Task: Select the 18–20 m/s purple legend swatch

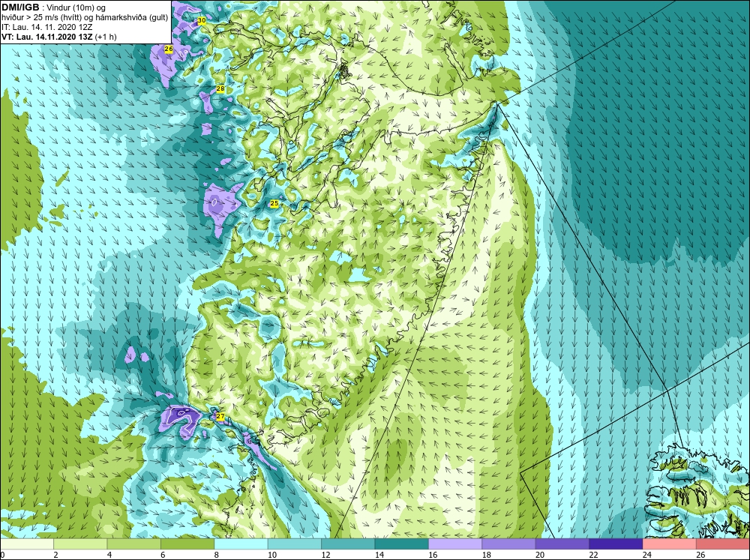Action: tap(509, 544)
